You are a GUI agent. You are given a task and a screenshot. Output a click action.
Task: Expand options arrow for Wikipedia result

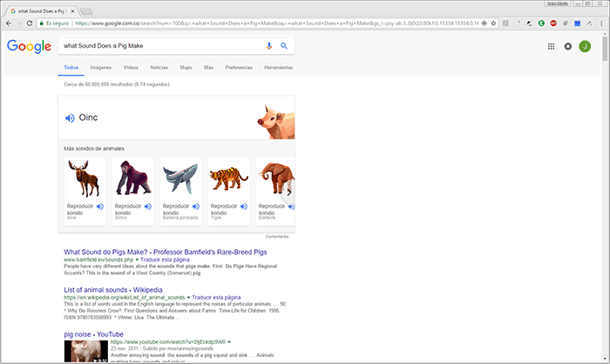click(x=189, y=298)
